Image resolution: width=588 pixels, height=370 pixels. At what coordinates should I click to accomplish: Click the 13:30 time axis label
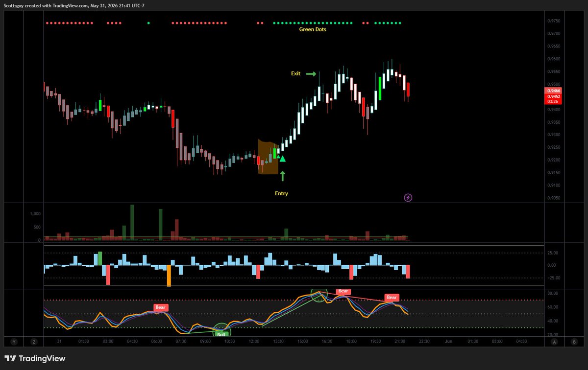278,342
